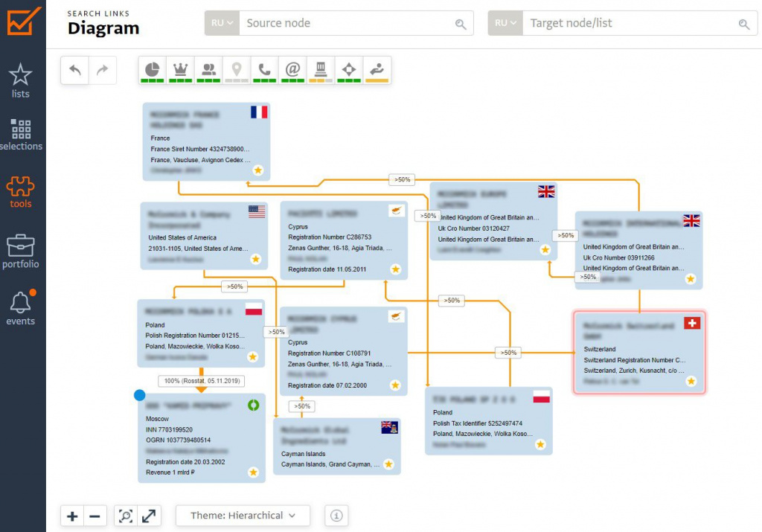Select text Registration Number C286753
This screenshot has width=762, height=532.
pyautogui.click(x=330, y=237)
